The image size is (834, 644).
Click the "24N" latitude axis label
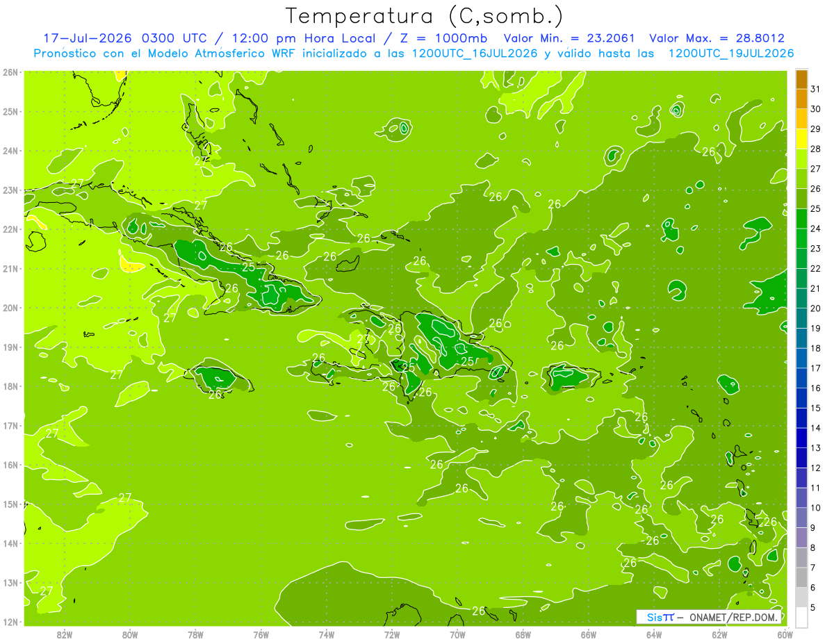pos(10,151)
